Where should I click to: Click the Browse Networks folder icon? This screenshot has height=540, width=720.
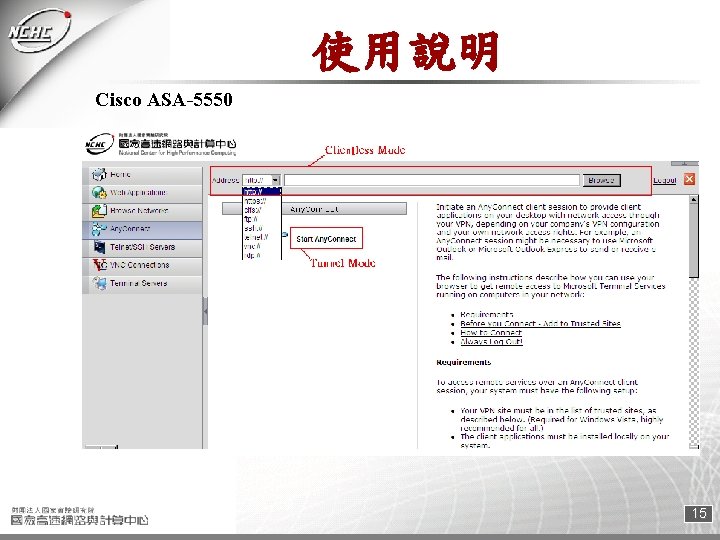99,211
